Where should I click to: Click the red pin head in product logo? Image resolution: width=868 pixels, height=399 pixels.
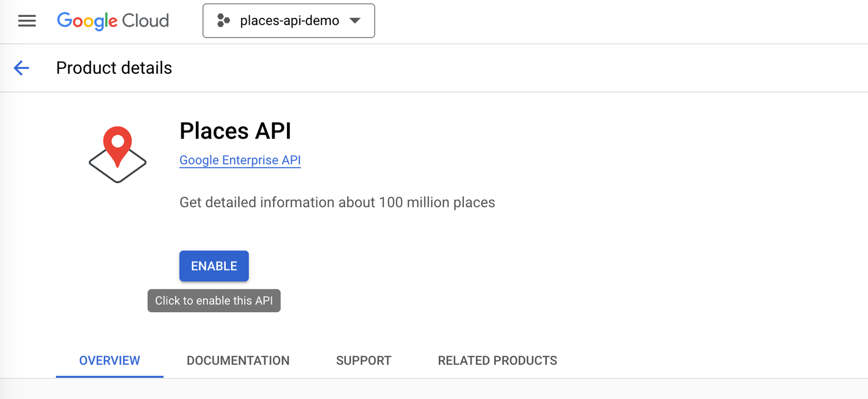pos(118,141)
